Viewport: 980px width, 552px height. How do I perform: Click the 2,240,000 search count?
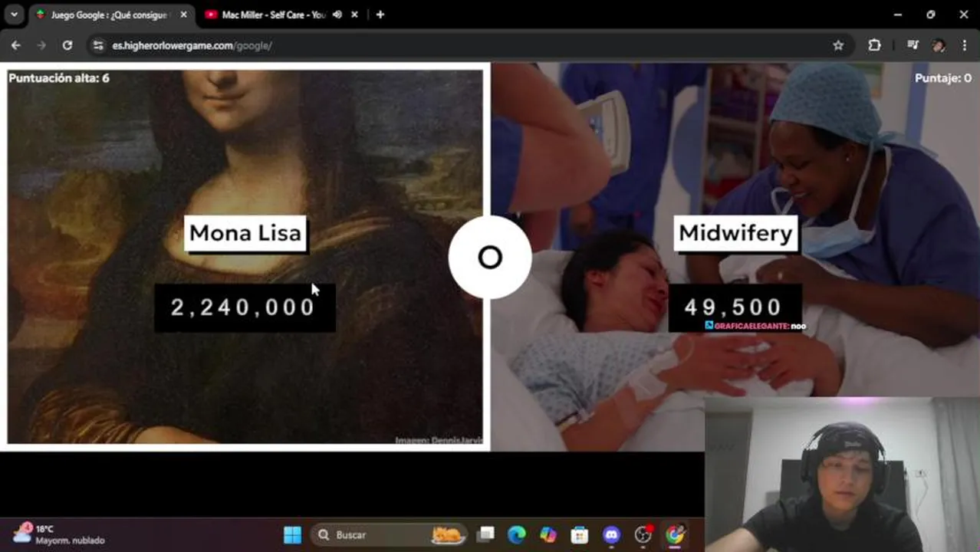pos(245,307)
